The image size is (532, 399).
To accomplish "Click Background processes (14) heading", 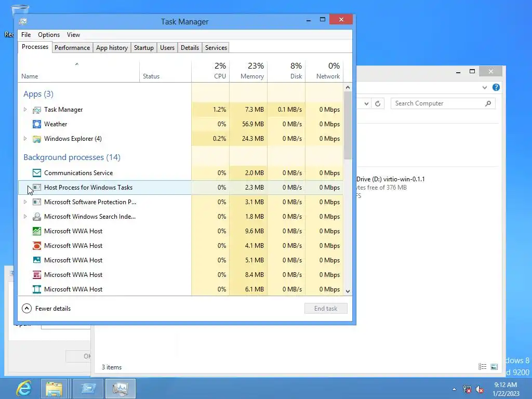I will tap(72, 157).
